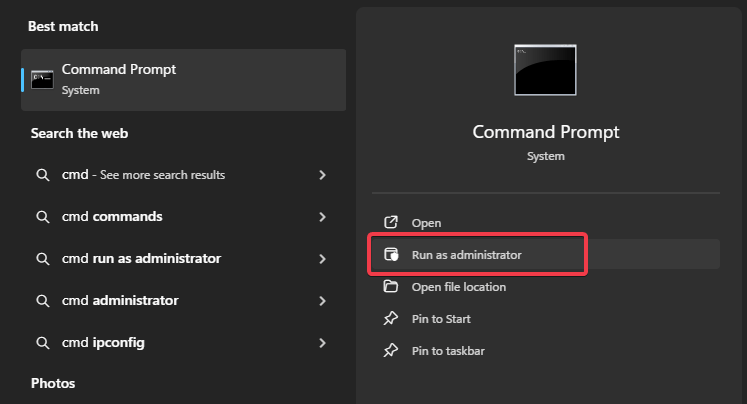747x404 pixels.
Task: Click the shield icon beside Run as administrator
Action: pyautogui.click(x=392, y=255)
